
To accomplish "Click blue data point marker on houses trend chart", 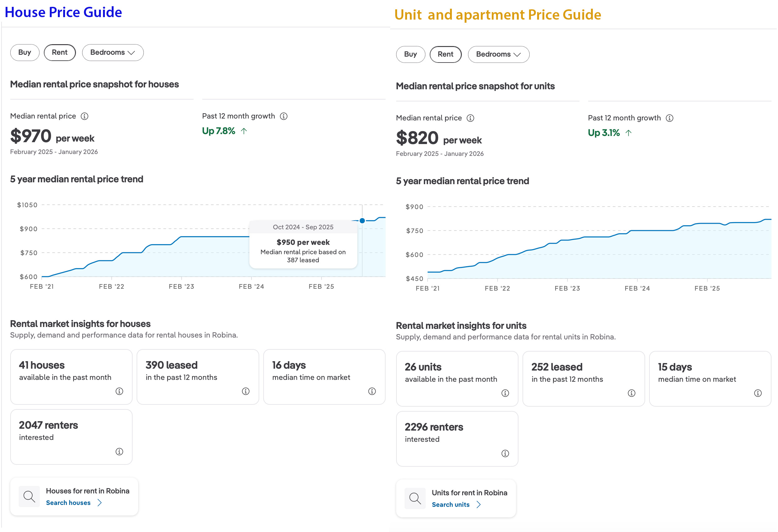I will click(363, 221).
